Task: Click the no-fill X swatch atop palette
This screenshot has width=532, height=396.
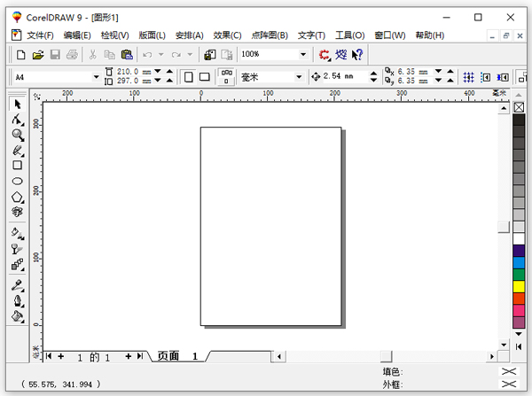Action: [x=519, y=107]
